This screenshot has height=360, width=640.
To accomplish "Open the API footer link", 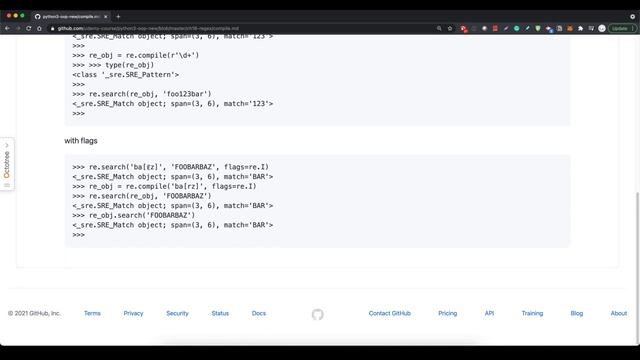I will (x=489, y=313).
